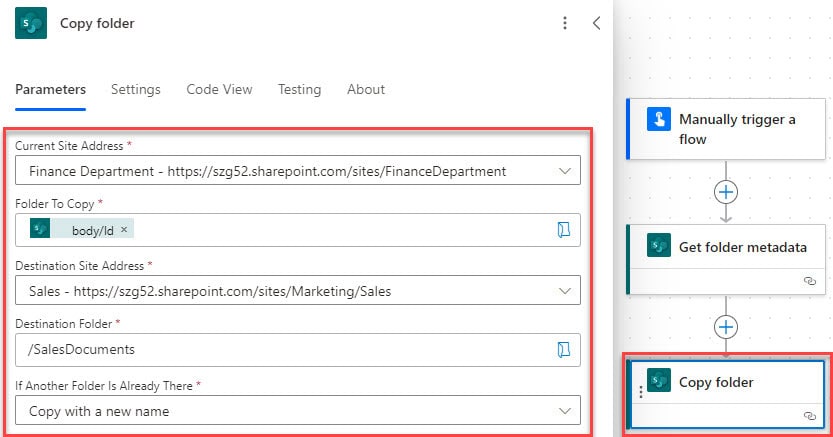
Task: Open the Testing tab
Action: click(300, 89)
